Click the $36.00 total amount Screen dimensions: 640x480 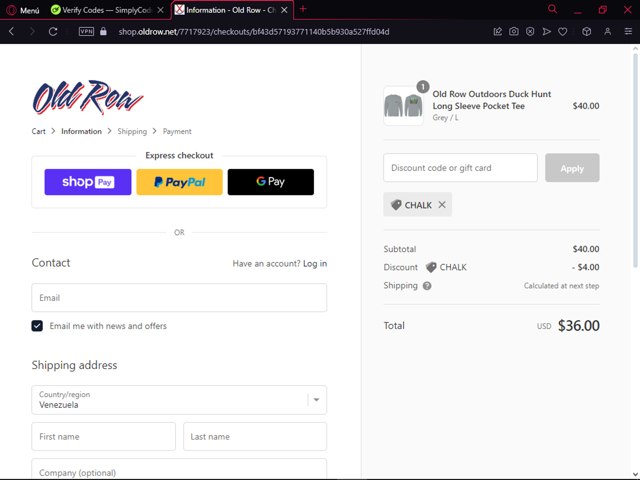pyautogui.click(x=578, y=325)
